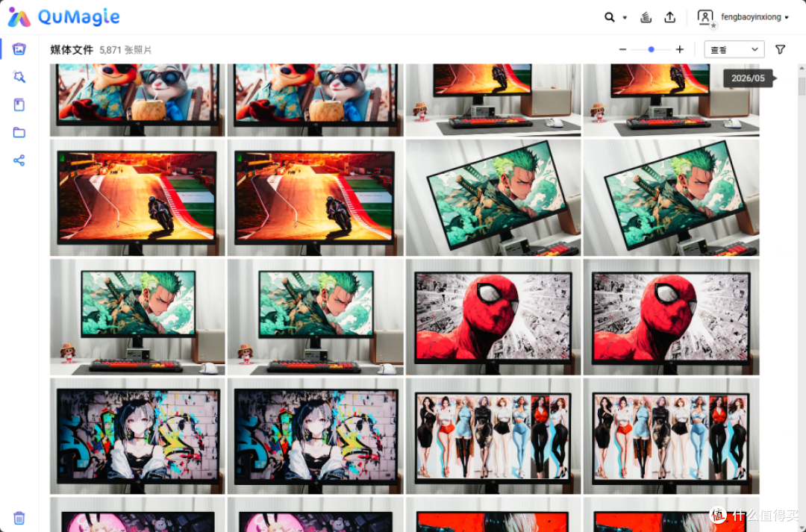Open second pink-screen monitor photo in bottom row
The height and width of the screenshot is (532, 806).
(315, 515)
